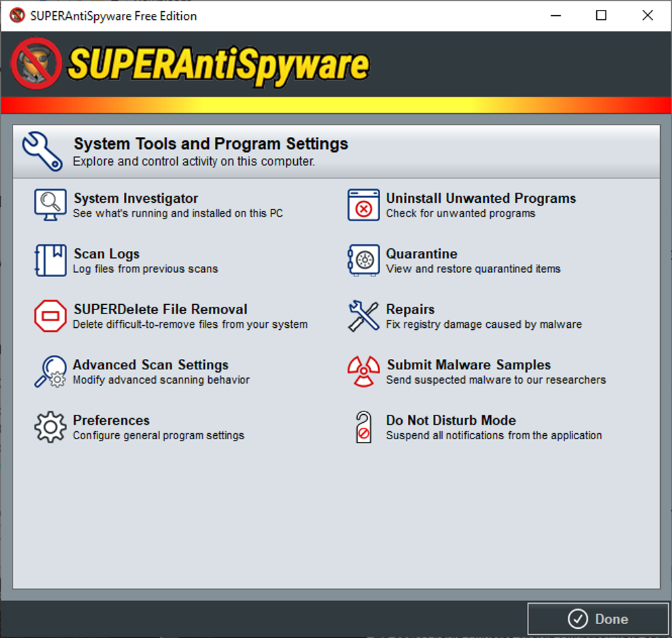Open the Repairs tools icon
Viewport: 672px width, 638px height.
364,316
